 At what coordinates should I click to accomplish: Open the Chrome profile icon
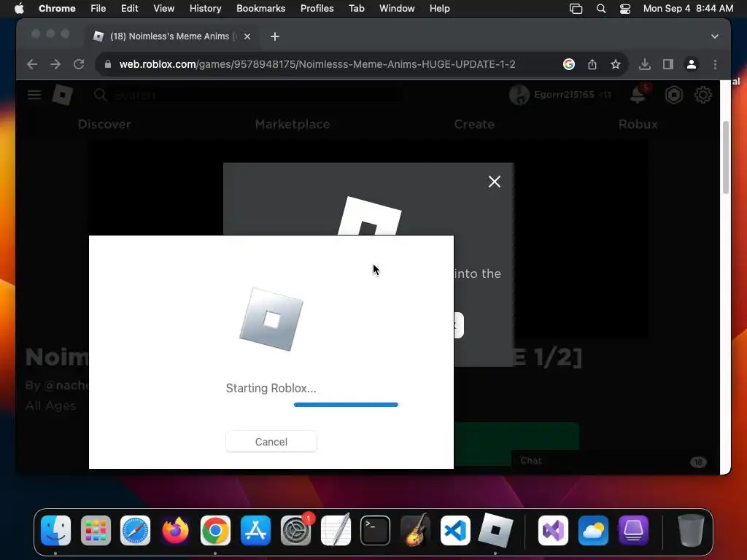coord(692,64)
